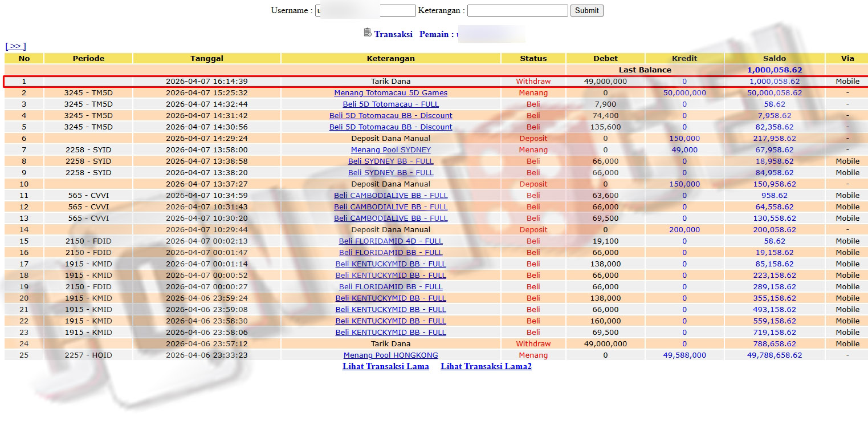Image resolution: width=868 pixels, height=433 pixels.
Task: Click the Keterangan column header
Action: point(391,58)
